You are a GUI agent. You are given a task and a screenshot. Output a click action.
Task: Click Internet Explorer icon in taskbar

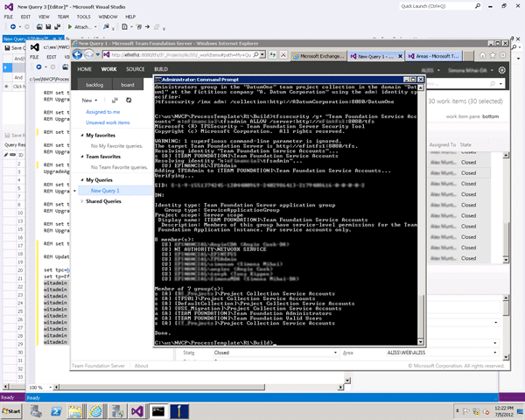[x=95, y=411]
